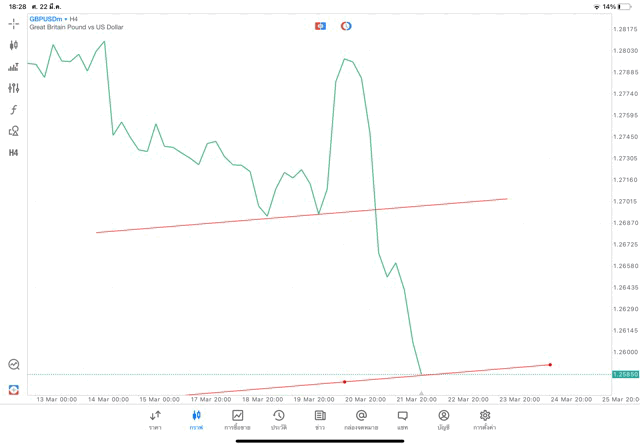Open the H4 timeframe selector
Image resolution: width=640 pixels, height=447 pixels.
click(14, 153)
